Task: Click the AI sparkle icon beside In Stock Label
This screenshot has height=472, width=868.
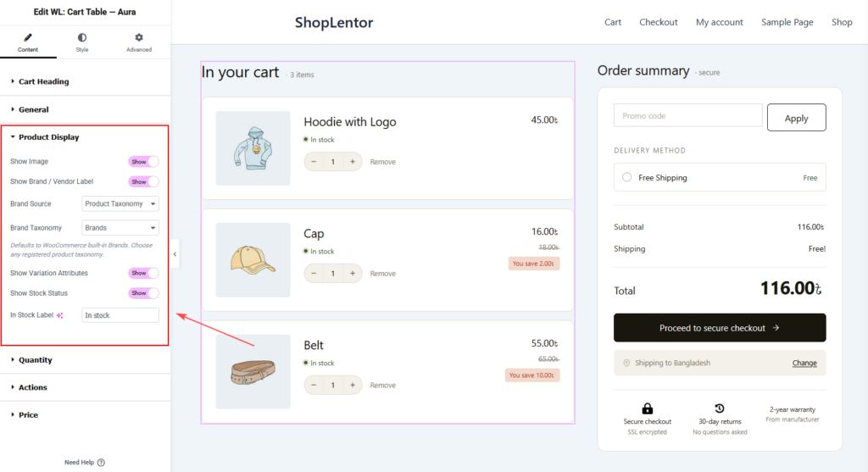Action: [x=60, y=315]
